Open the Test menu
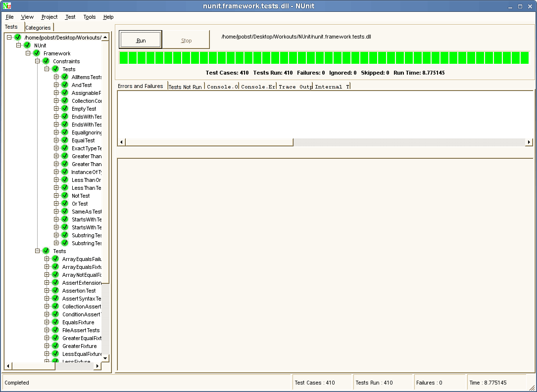Screen dimensions: 537x392 [x=70, y=17]
